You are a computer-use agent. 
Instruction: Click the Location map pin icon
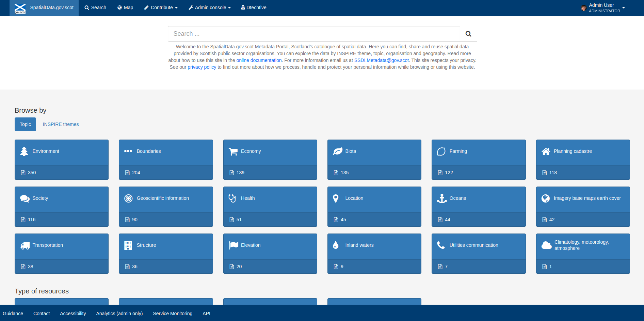[x=336, y=198]
